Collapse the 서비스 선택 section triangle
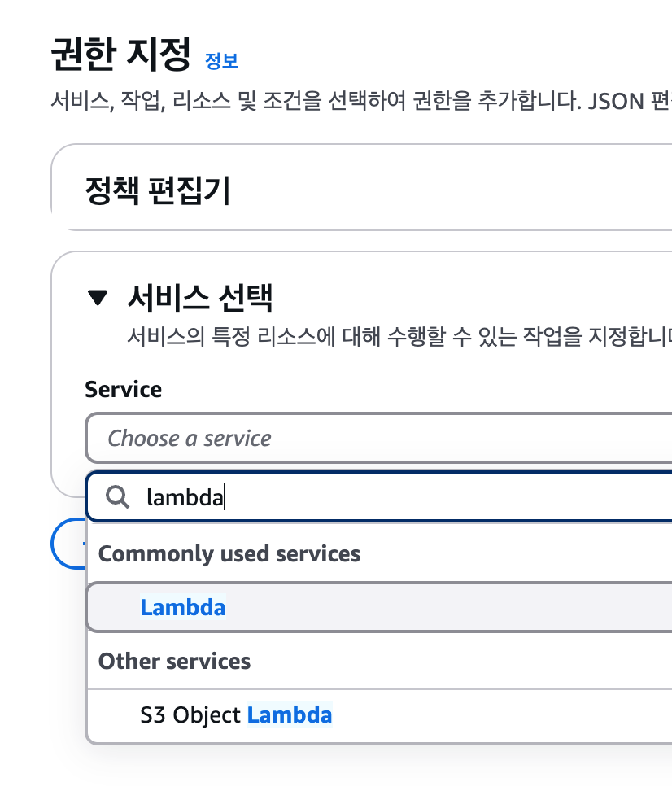This screenshot has height=804, width=672. point(98,297)
